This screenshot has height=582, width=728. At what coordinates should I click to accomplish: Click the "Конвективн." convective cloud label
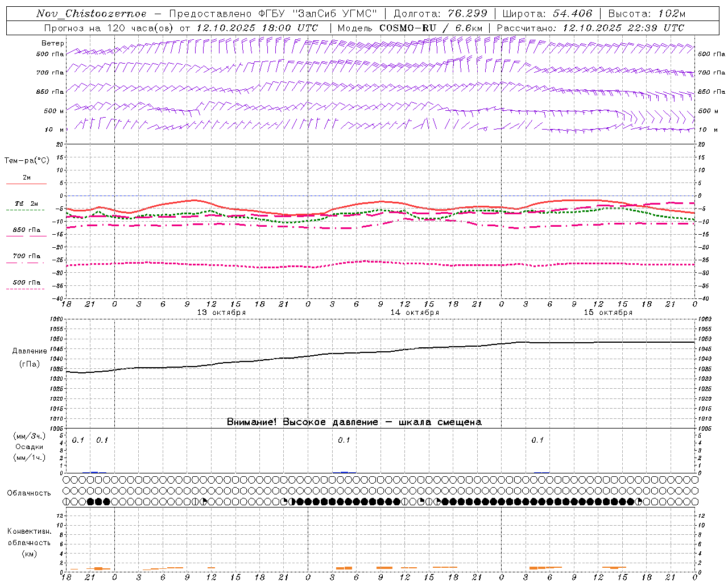[29, 531]
